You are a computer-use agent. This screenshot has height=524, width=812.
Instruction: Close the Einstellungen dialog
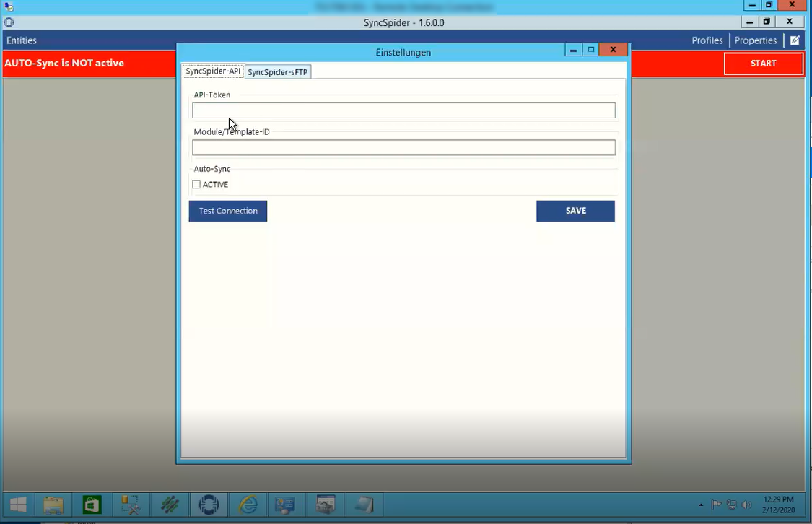click(613, 50)
